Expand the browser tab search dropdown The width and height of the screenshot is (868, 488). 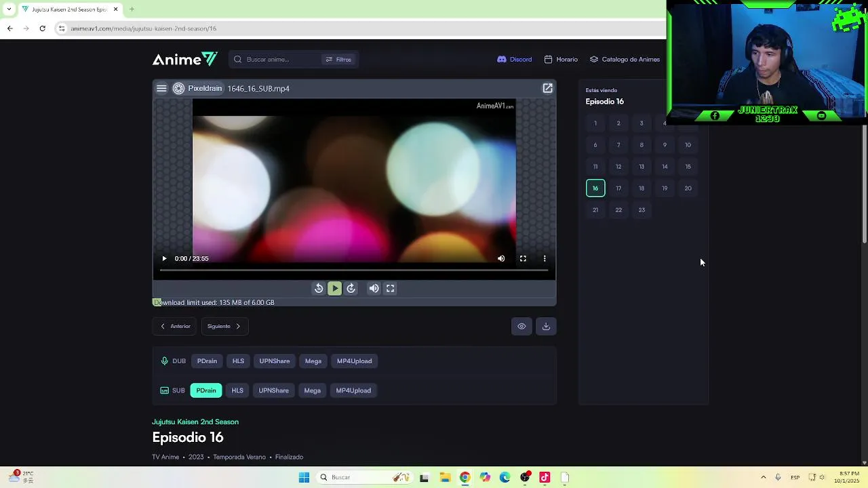[9, 9]
